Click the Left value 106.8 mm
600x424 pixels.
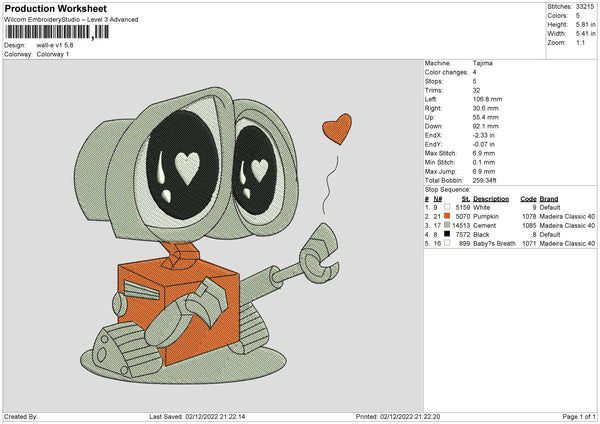pos(487,99)
